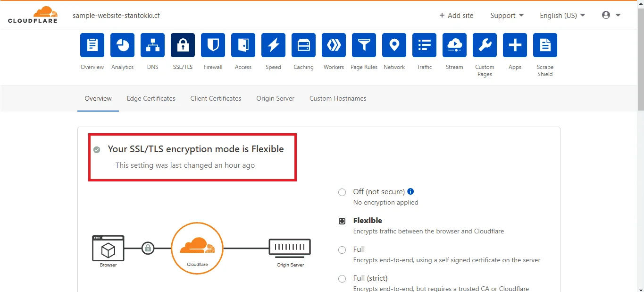This screenshot has width=644, height=292.
Task: Click the Cloudflare logo
Action: [33, 15]
